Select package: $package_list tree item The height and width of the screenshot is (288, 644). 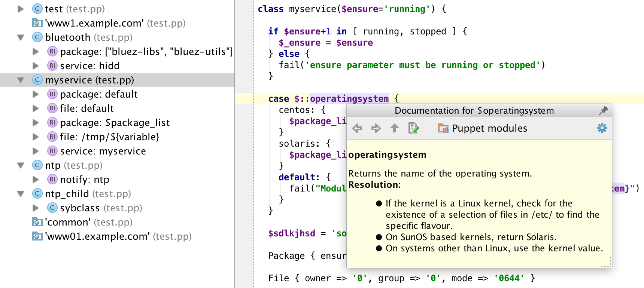(x=115, y=123)
